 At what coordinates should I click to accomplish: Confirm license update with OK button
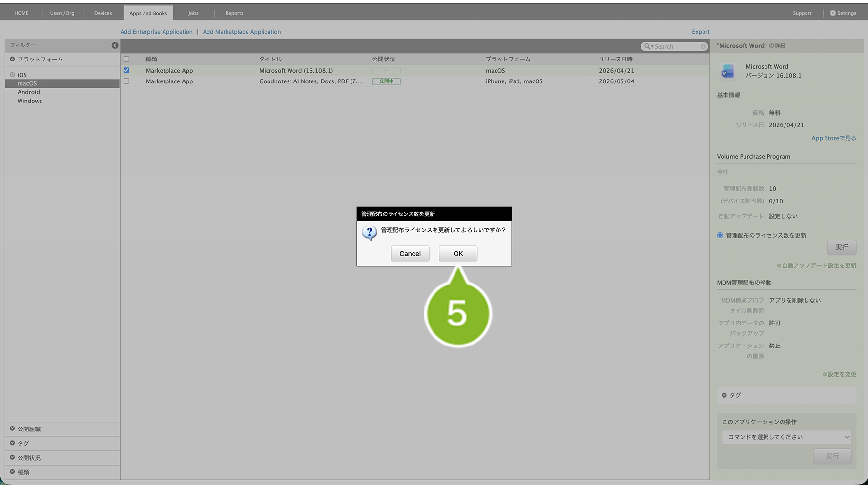tap(458, 253)
